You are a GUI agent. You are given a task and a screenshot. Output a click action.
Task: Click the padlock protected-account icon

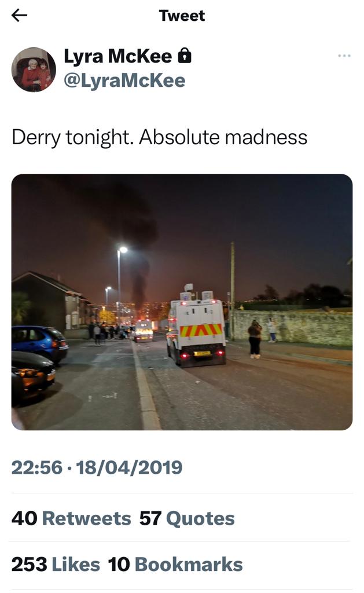pos(185,56)
